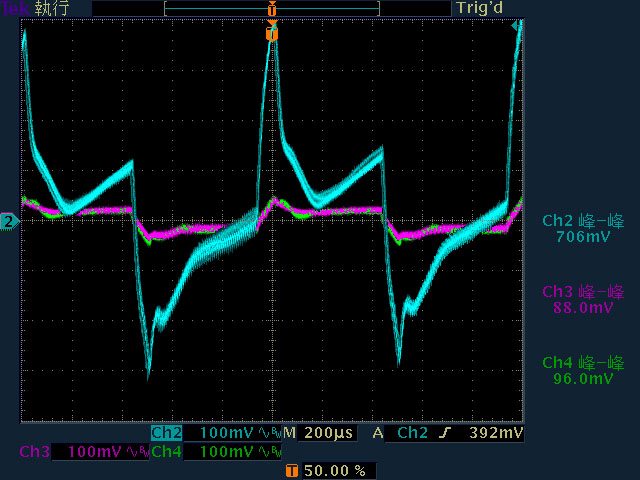Click the orange T horizontal position icon at bottom
This screenshot has height=480, width=640.
[x=292, y=470]
